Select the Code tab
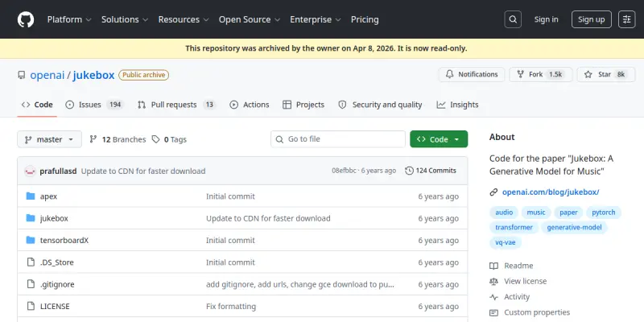Viewport: 644px width, 322px height. click(37, 105)
